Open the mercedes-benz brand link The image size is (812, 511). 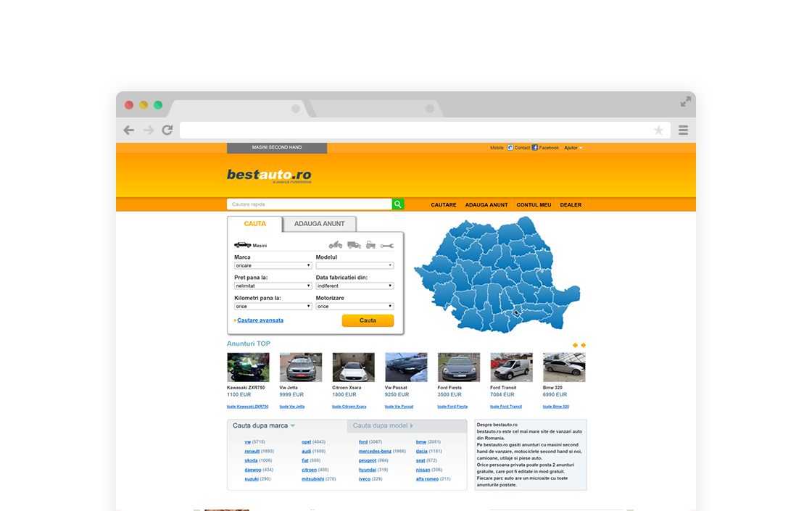[375, 452]
